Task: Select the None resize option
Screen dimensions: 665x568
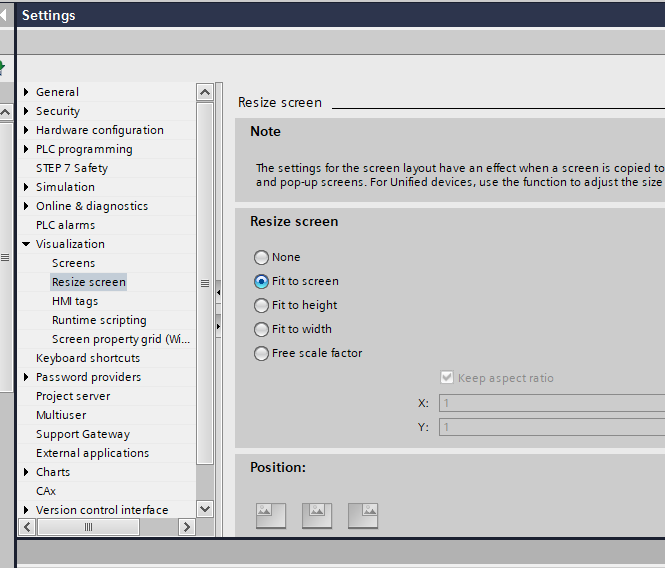Action: click(x=262, y=257)
